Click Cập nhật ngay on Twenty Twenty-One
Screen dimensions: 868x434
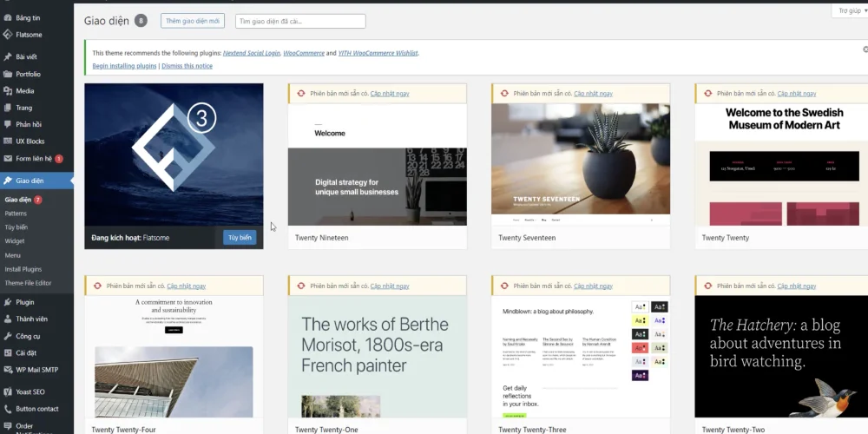tap(390, 286)
